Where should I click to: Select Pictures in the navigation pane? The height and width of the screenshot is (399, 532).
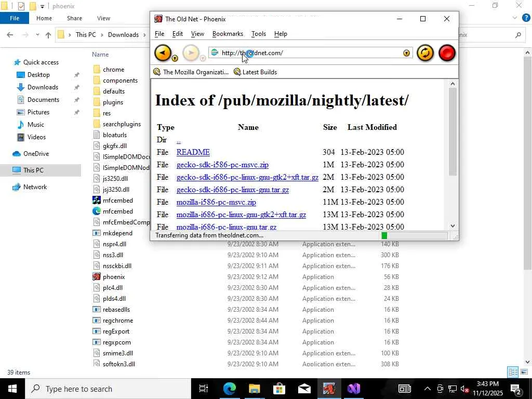coord(38,112)
